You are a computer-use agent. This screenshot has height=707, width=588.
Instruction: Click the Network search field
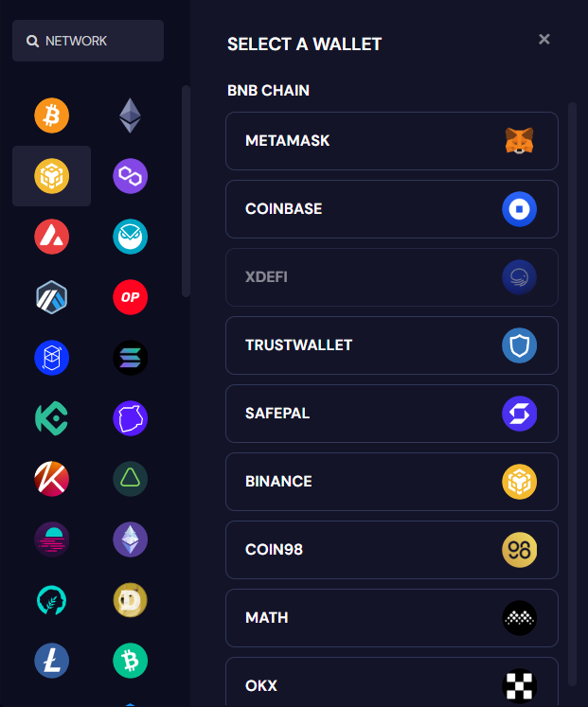click(x=88, y=41)
